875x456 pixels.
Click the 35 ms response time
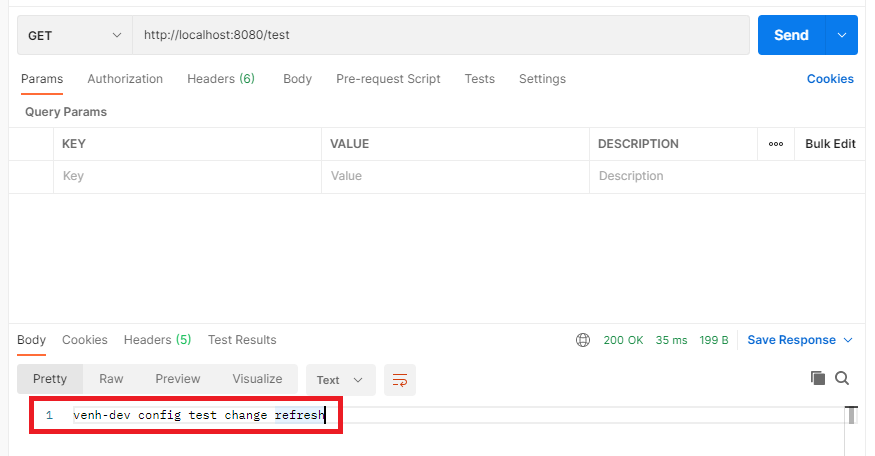click(x=671, y=340)
